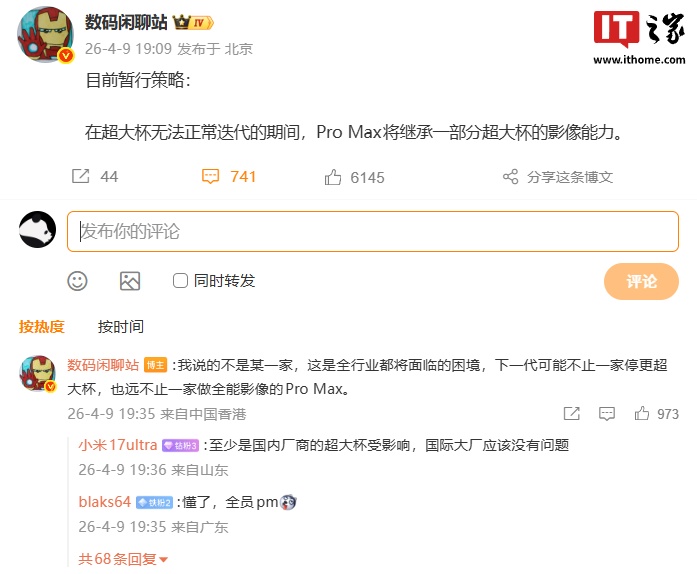697x574 pixels.
Task: Open 数码闲聊站 profile name in header
Action: [126, 22]
